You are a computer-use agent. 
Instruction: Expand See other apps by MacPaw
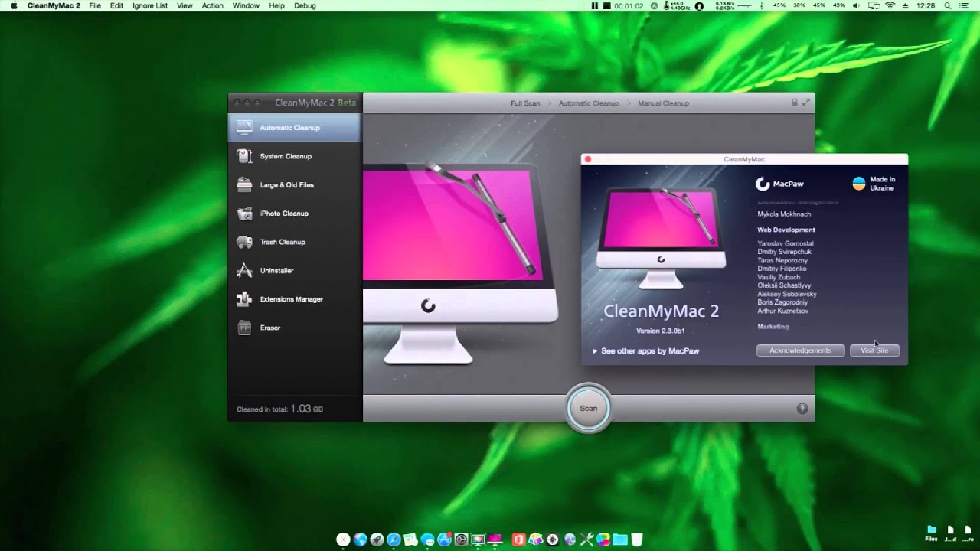click(x=645, y=350)
